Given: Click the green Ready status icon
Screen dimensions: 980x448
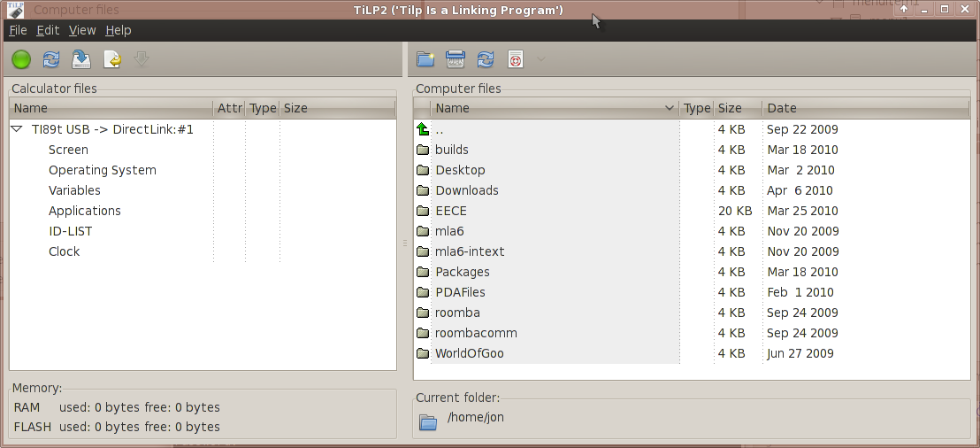Looking at the screenshot, I should [21, 59].
